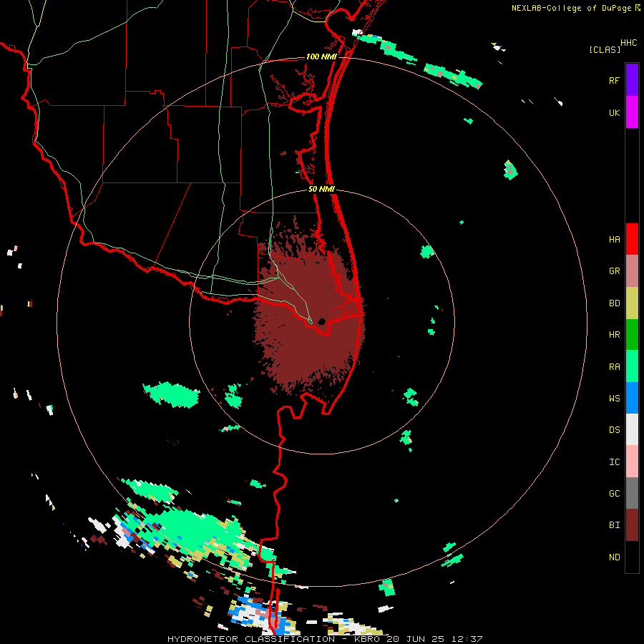Image resolution: width=644 pixels, height=644 pixels.
Task: Select the brown BI legend color swatch
Action: click(632, 525)
